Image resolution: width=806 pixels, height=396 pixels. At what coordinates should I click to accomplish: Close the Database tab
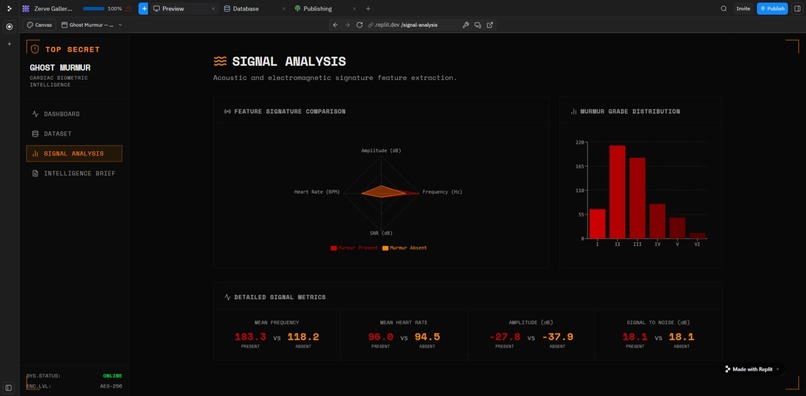point(284,9)
